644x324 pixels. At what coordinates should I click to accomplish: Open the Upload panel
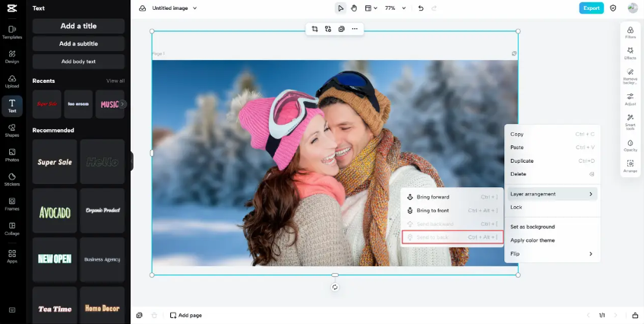(x=12, y=82)
